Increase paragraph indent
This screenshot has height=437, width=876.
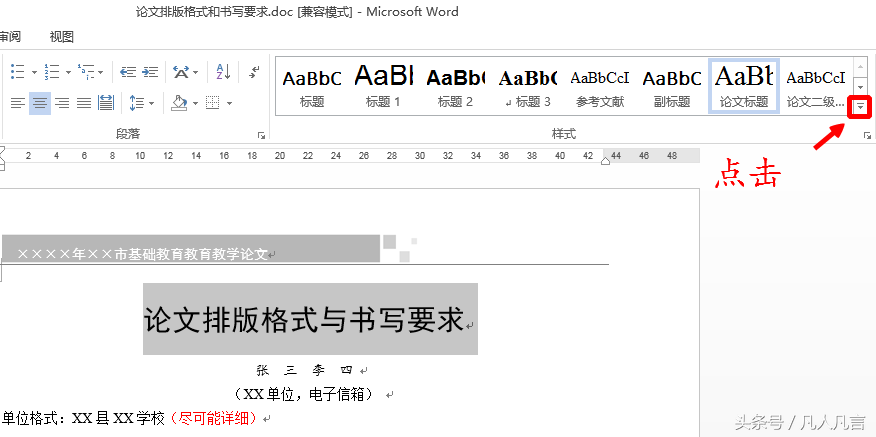(150, 72)
